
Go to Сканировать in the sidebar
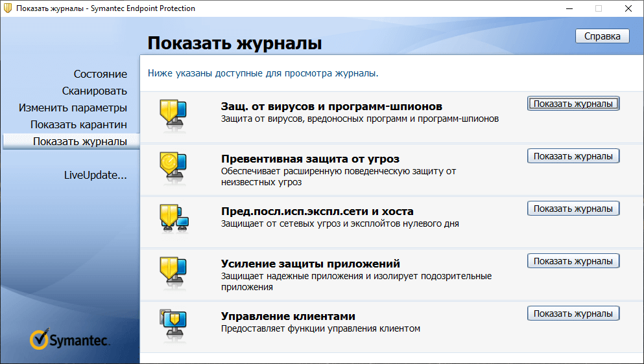tap(95, 91)
